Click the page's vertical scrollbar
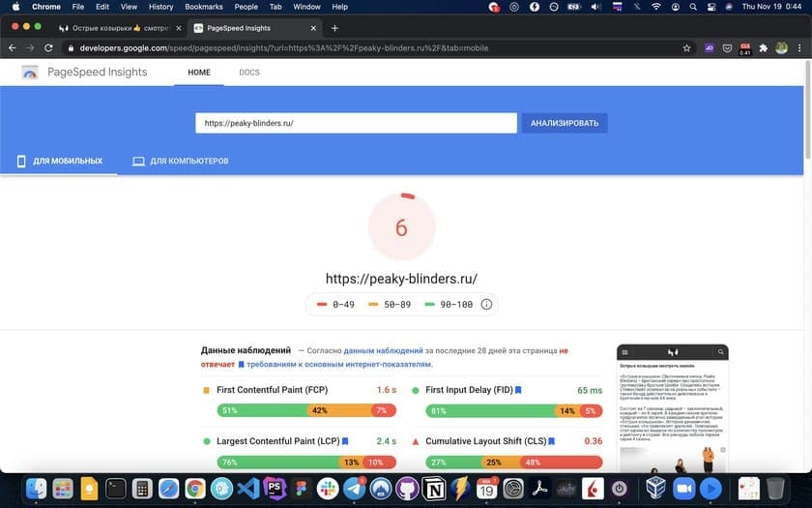 [x=807, y=108]
